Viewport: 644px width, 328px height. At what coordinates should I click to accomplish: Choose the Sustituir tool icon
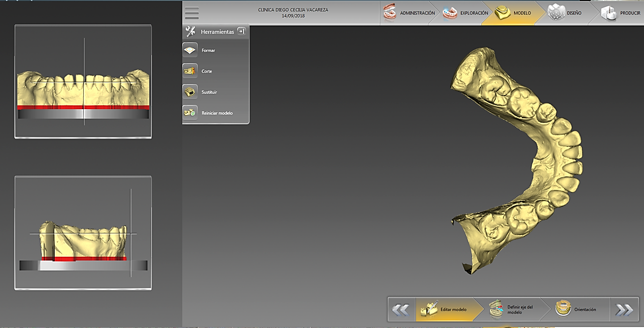pyautogui.click(x=190, y=92)
